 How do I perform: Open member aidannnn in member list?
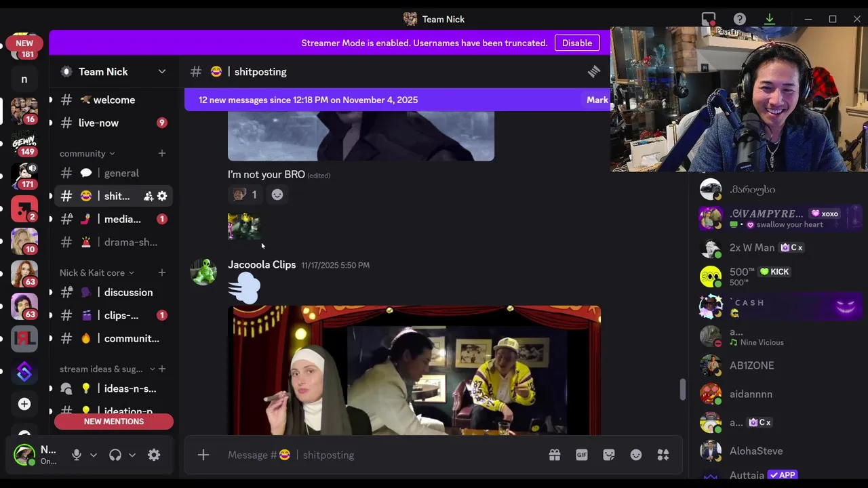[778, 394]
